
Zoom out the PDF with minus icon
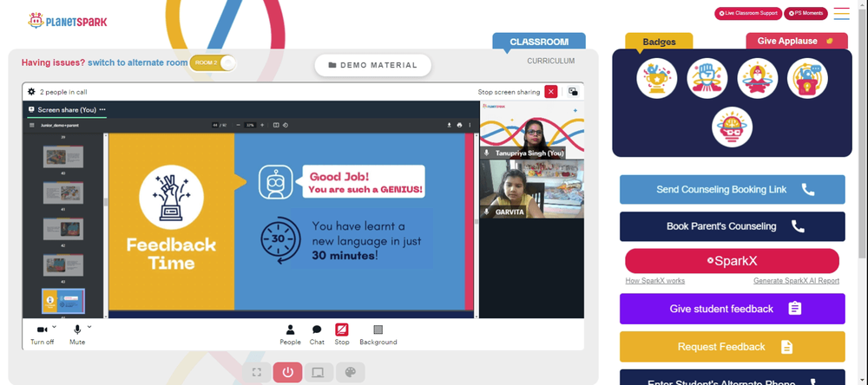(x=238, y=125)
